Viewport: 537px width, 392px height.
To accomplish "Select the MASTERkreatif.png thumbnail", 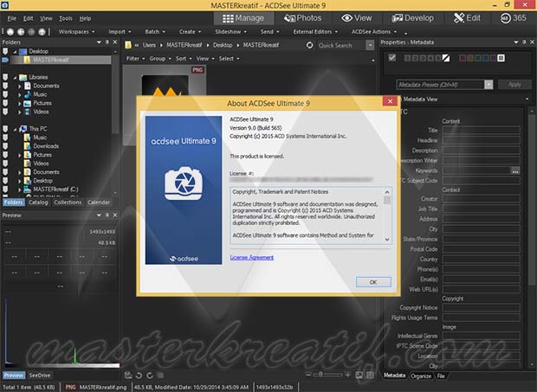I will click(x=165, y=85).
